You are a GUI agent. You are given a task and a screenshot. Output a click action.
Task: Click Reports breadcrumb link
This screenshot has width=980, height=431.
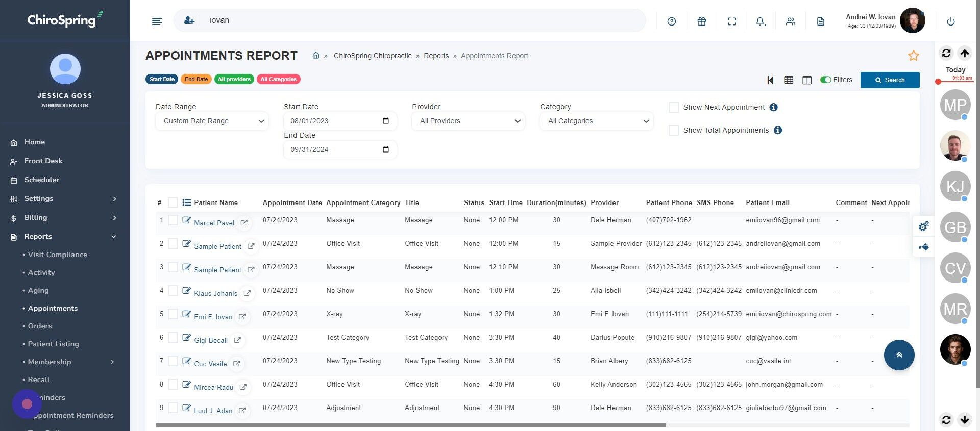click(x=436, y=56)
